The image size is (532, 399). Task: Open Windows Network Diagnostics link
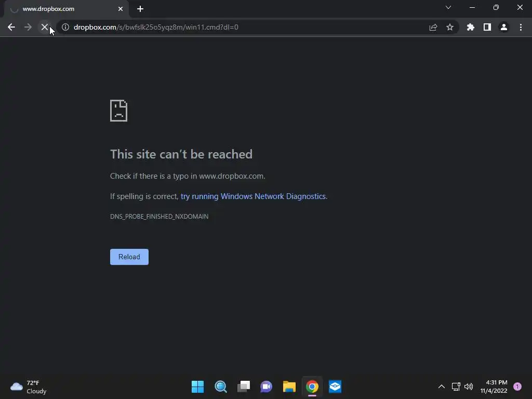tap(254, 196)
